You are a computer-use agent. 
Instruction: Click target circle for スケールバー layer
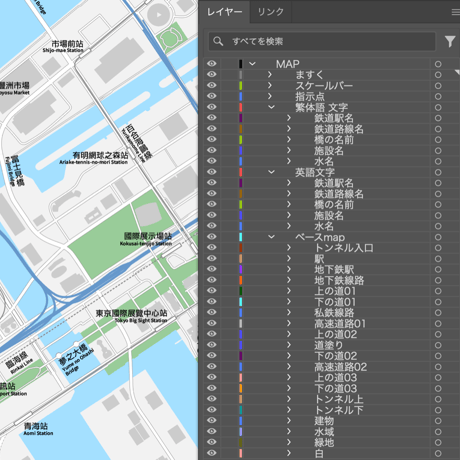click(x=438, y=86)
